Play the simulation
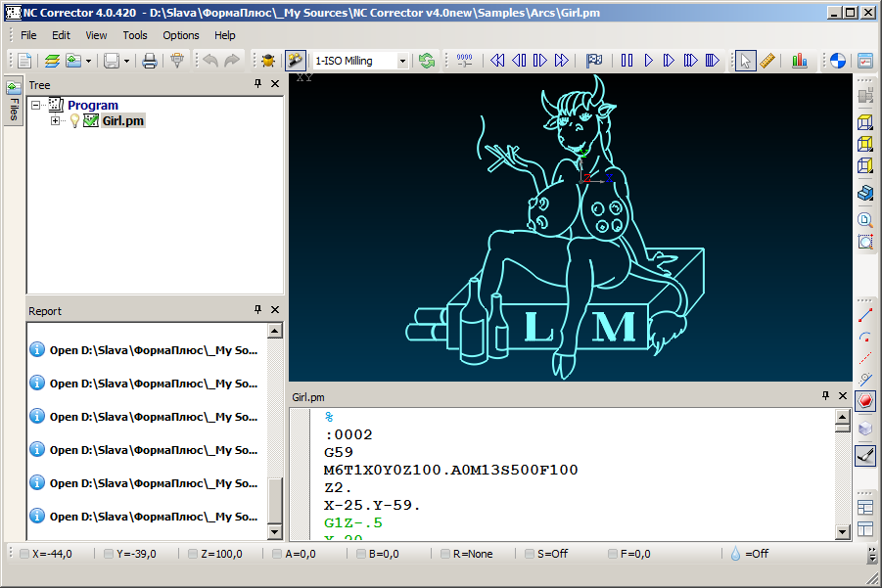 (x=648, y=60)
